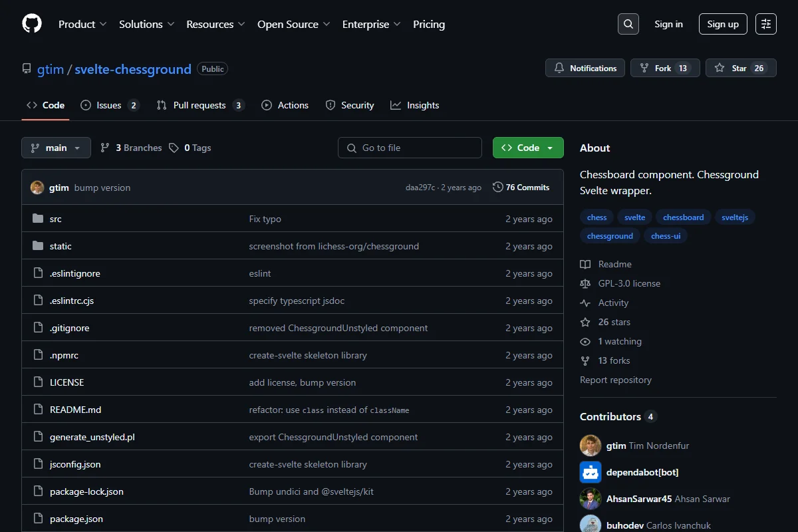Open the 76 Commits history icon
The height and width of the screenshot is (532, 798).
click(x=497, y=188)
